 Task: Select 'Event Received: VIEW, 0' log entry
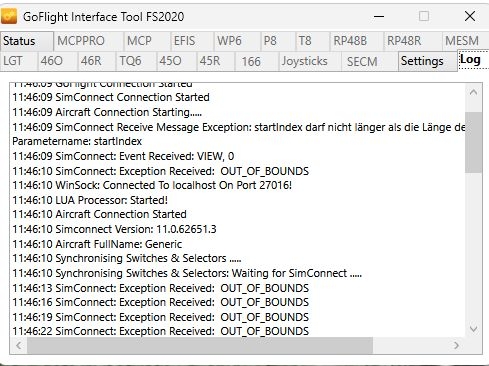pyautogui.click(x=123, y=156)
